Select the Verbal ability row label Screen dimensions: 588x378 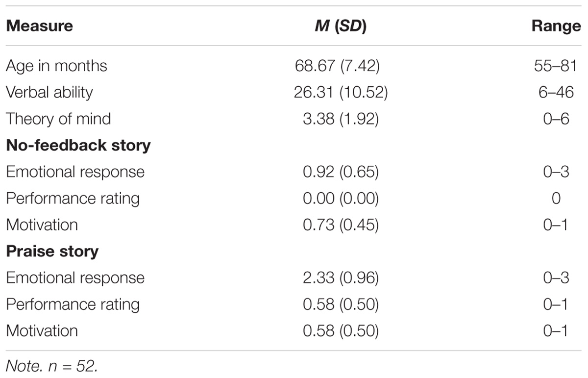(49, 93)
